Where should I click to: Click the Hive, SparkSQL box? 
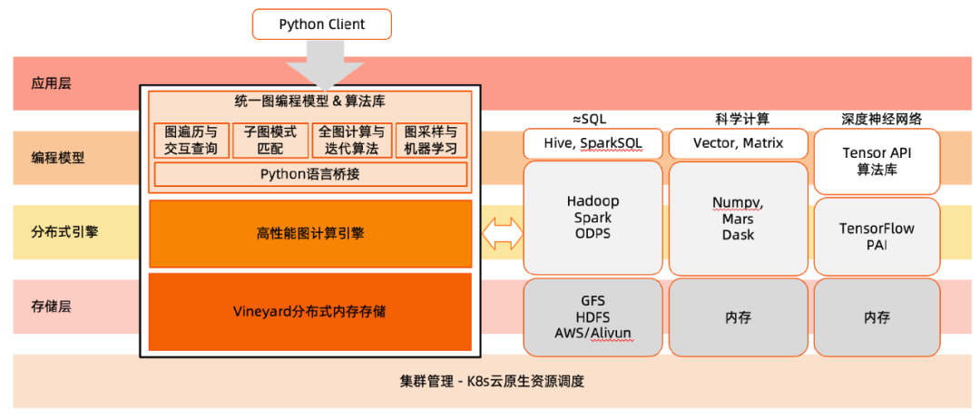pyautogui.click(x=593, y=143)
